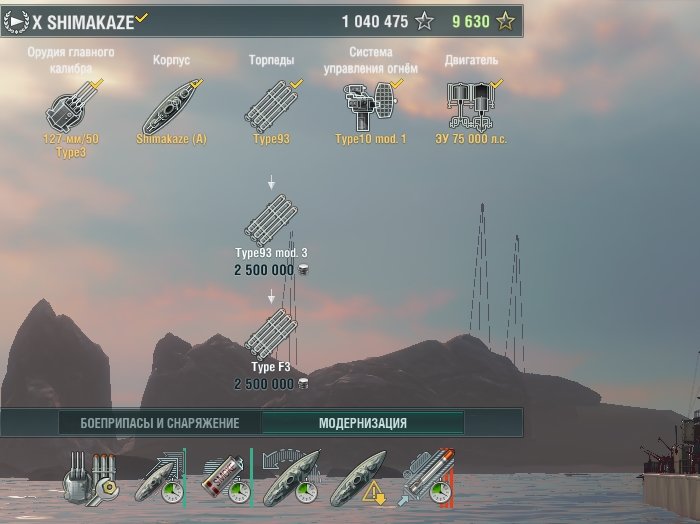Open the rudder shift modernization slot
This screenshot has height=524, width=700.
(292, 479)
